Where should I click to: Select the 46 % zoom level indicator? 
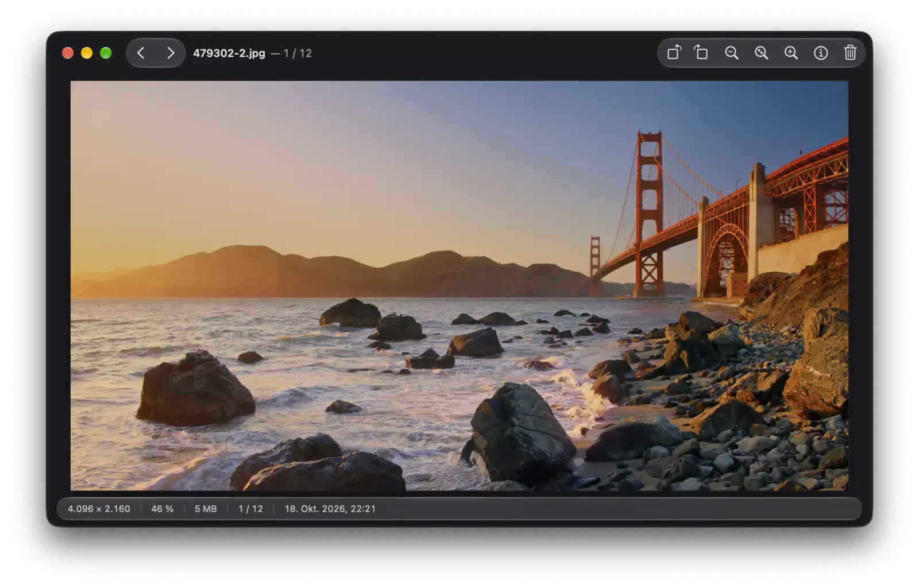point(162,509)
